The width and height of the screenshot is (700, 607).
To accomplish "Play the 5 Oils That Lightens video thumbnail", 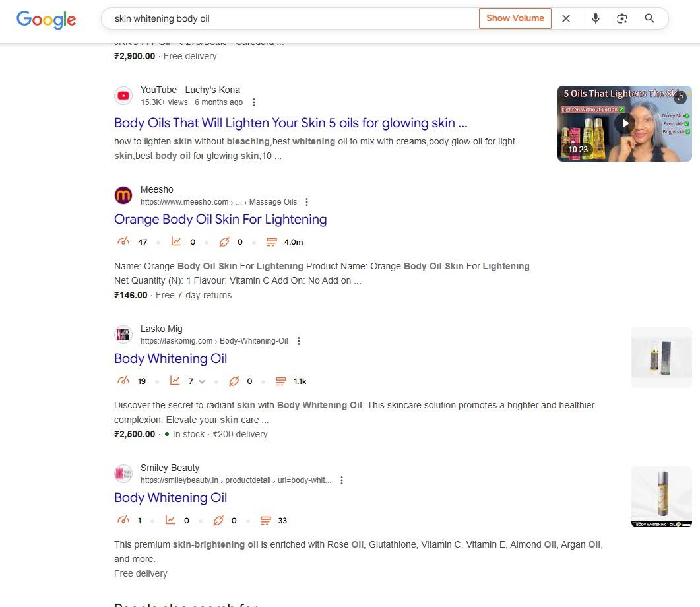I will coord(625,123).
